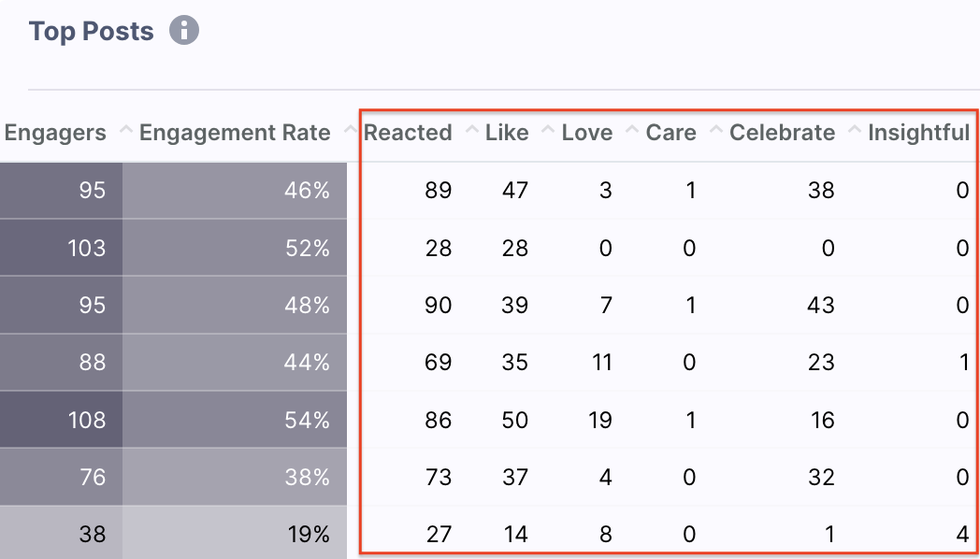Click the Like column header

coord(507,133)
